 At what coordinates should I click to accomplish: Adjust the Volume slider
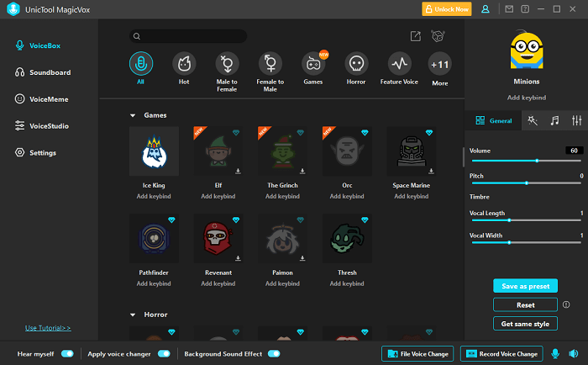pyautogui.click(x=536, y=160)
